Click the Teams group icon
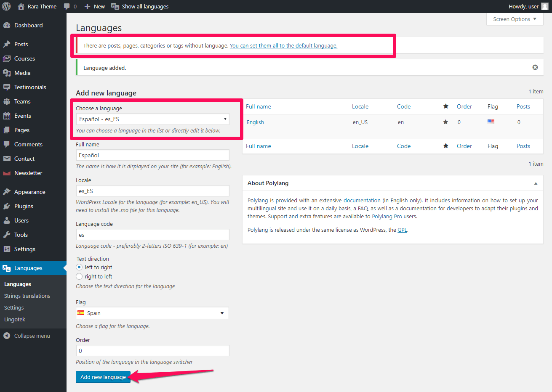The width and height of the screenshot is (552, 392). point(7,101)
